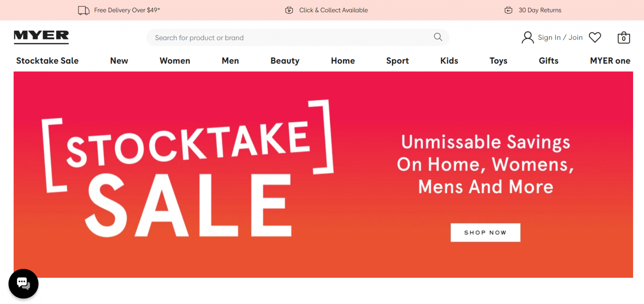This screenshot has height=304, width=644.
Task: Open the Toys menu item
Action: click(x=498, y=61)
